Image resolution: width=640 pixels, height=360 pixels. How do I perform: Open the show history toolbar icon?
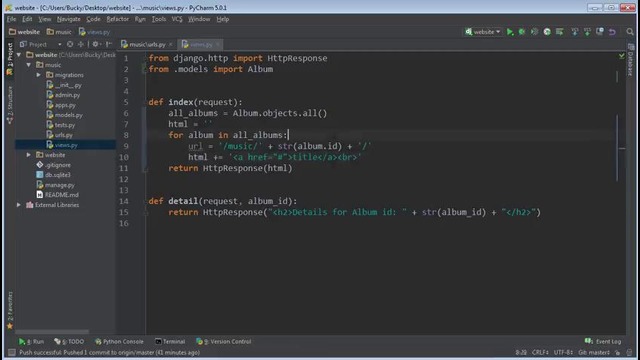[600, 32]
